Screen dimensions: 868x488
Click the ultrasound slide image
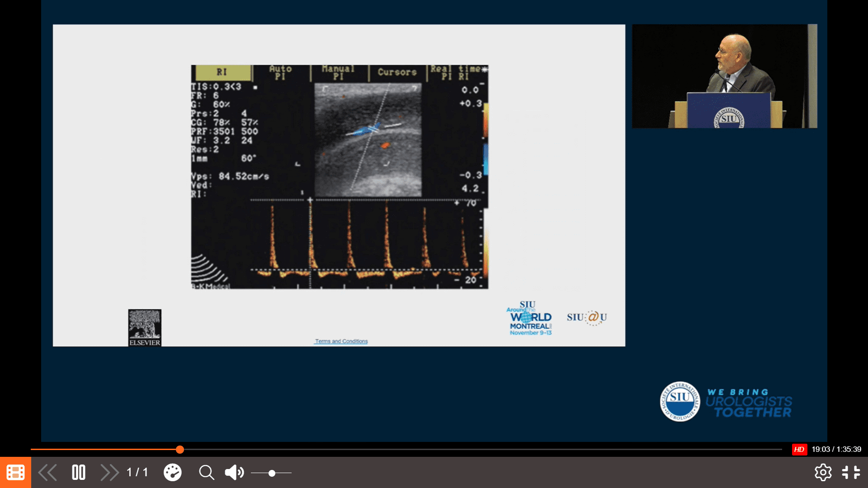[340, 177]
